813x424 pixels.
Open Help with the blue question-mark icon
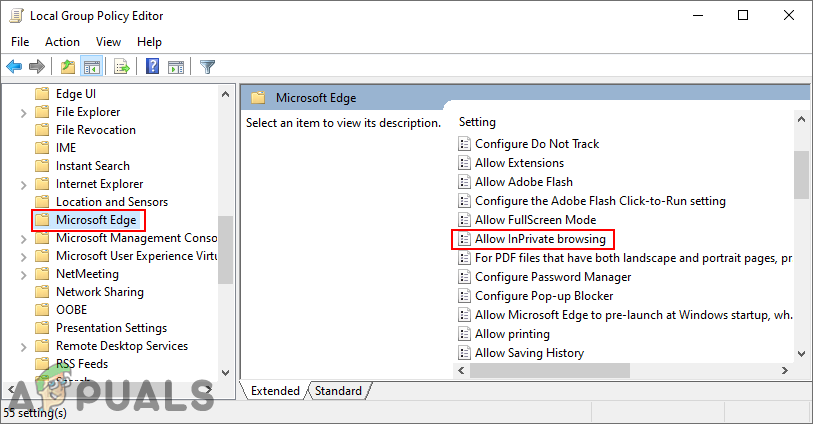point(153,67)
